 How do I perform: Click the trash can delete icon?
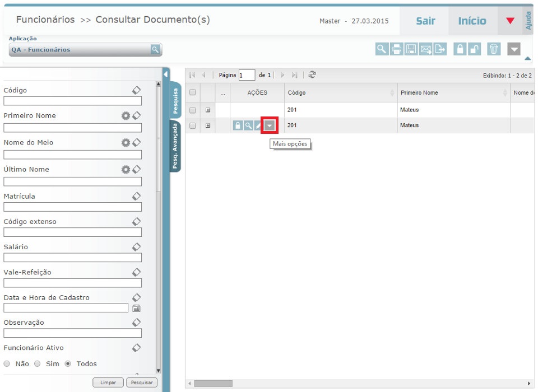pyautogui.click(x=494, y=49)
